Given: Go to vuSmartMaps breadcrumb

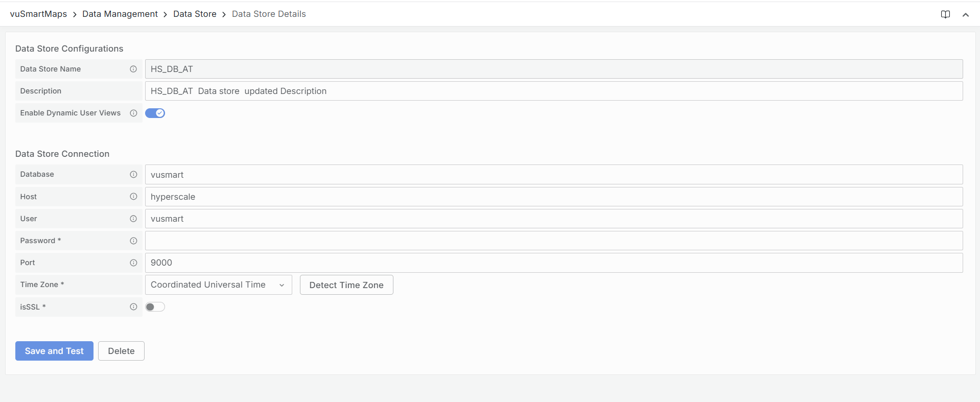Looking at the screenshot, I should 38,14.
